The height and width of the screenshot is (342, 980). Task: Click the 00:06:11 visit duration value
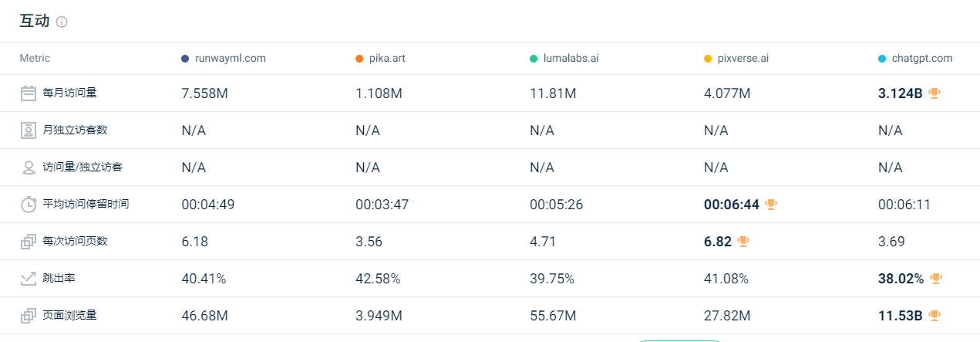click(x=905, y=205)
